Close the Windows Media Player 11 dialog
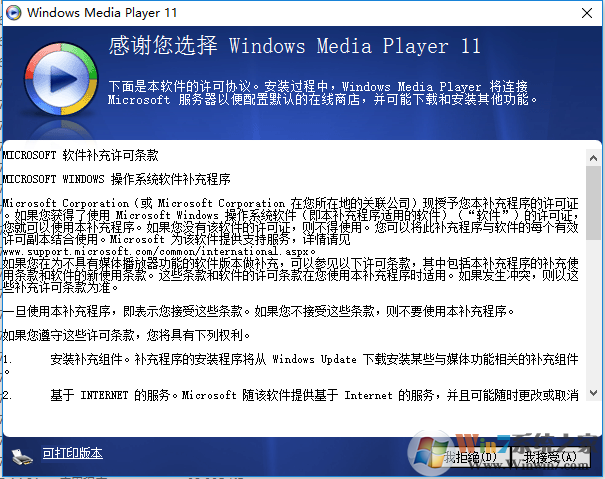Image resolution: width=605 pixels, height=479 pixels. (x=587, y=13)
